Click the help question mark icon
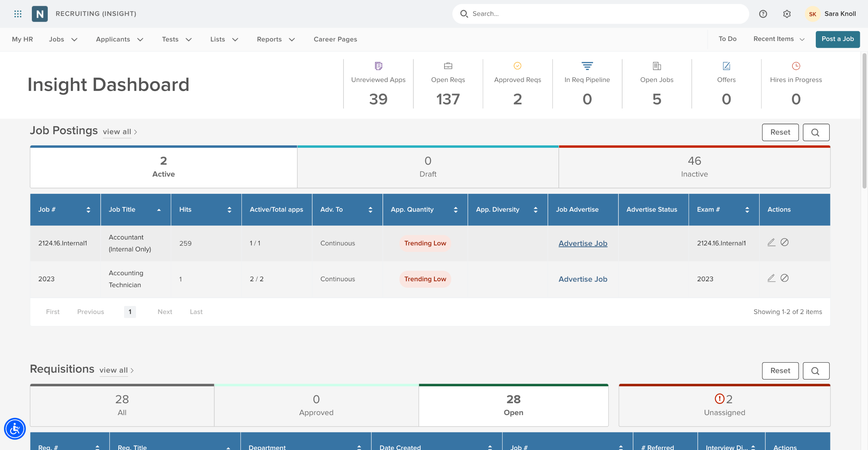Screen dimensions: 868x450 coord(763,14)
